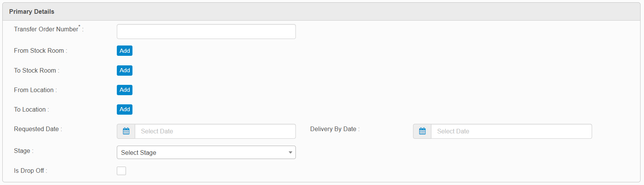Click the Requested Date text field
The width and height of the screenshot is (644, 185).
[x=215, y=131]
